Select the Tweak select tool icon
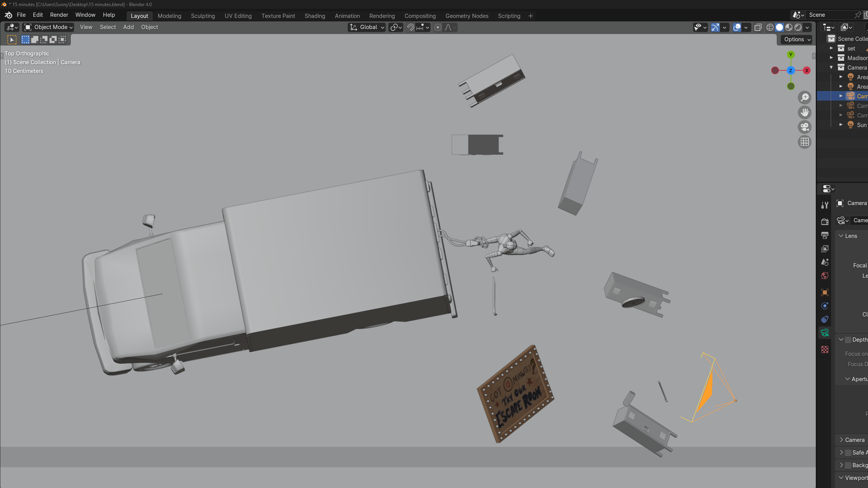 pyautogui.click(x=12, y=40)
